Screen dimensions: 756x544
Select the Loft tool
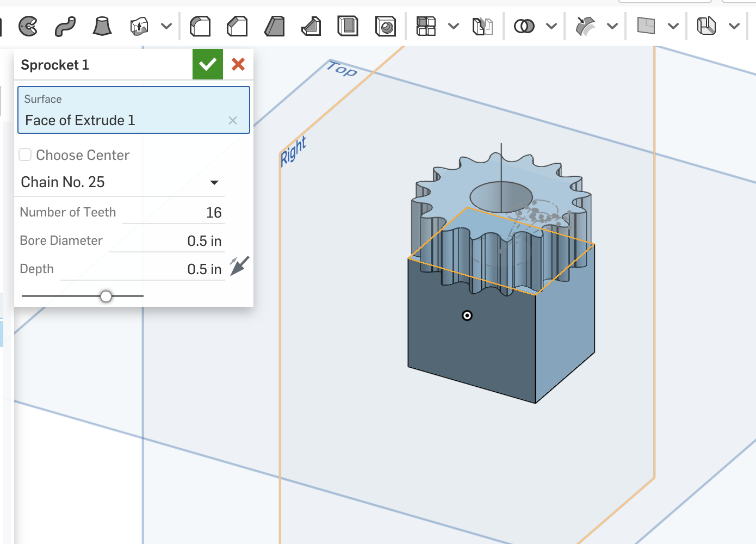(x=101, y=26)
